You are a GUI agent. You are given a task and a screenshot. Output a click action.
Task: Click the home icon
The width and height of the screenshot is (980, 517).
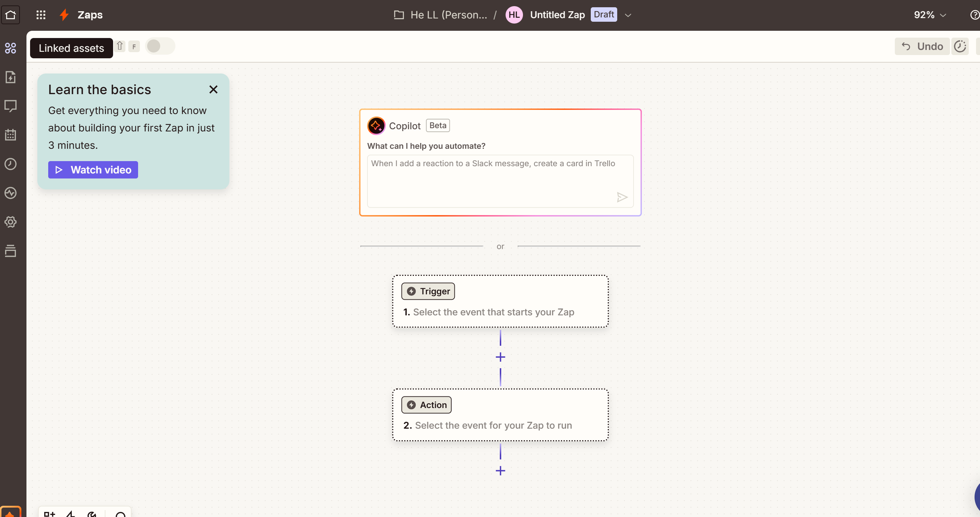pos(10,15)
